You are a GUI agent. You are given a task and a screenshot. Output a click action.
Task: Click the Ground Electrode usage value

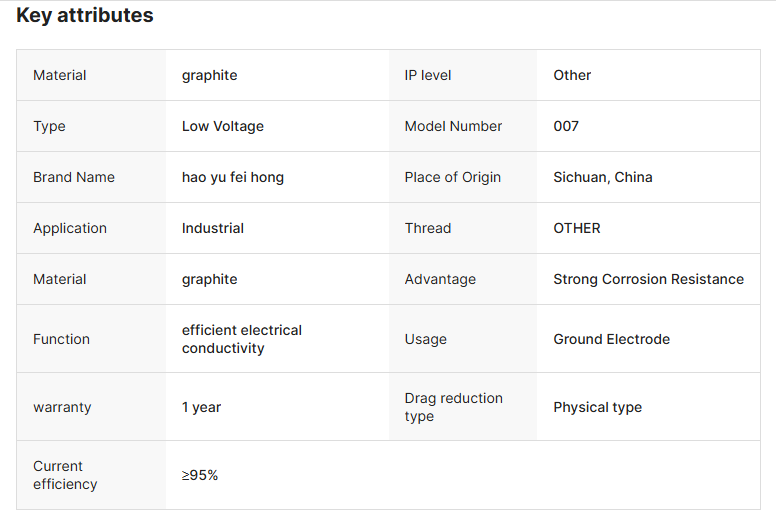coord(611,339)
